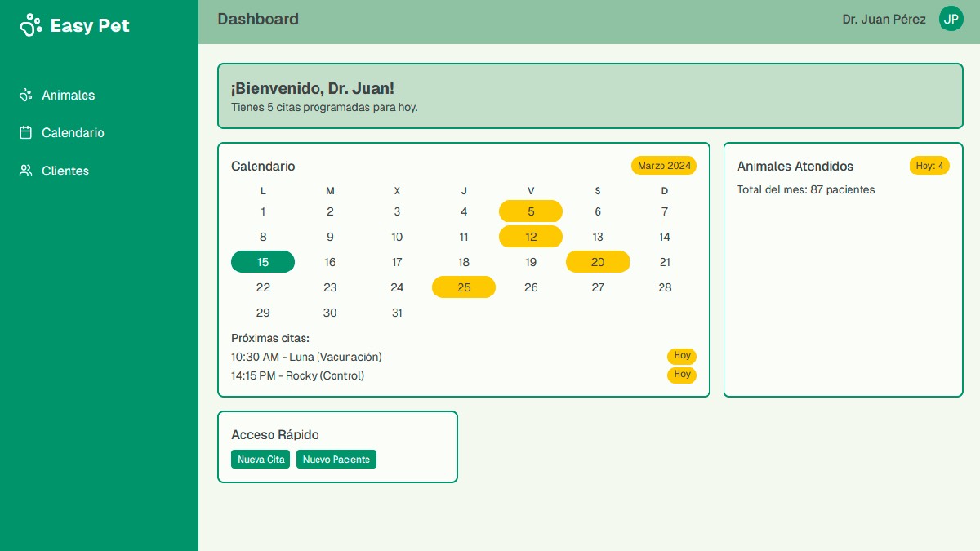
Task: Click the Marzo 2024 month badge
Action: tap(663, 166)
